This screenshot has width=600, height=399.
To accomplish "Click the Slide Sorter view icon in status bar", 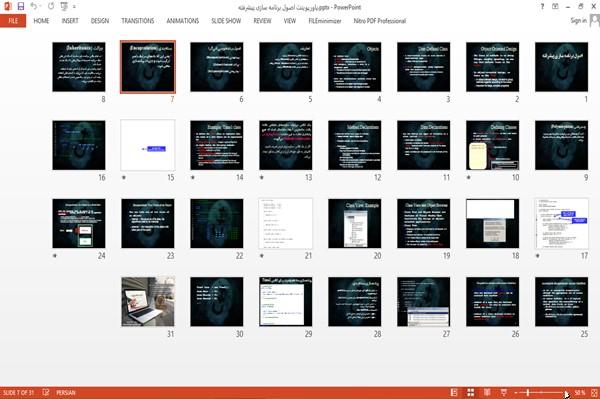I will 470,392.
